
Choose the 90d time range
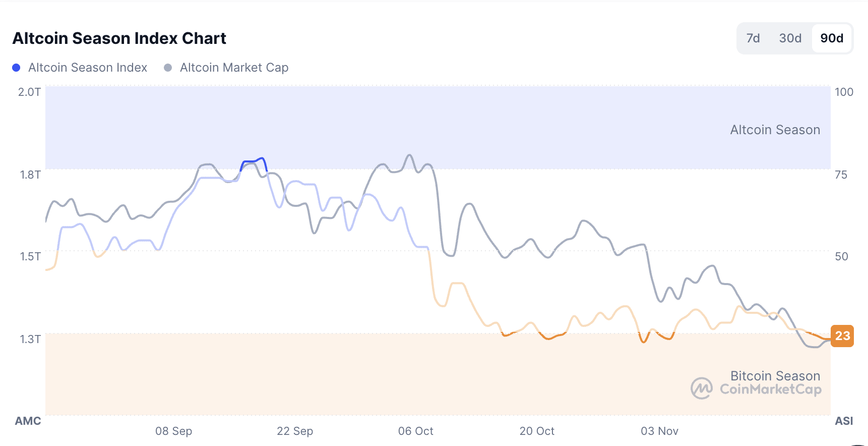tap(832, 38)
